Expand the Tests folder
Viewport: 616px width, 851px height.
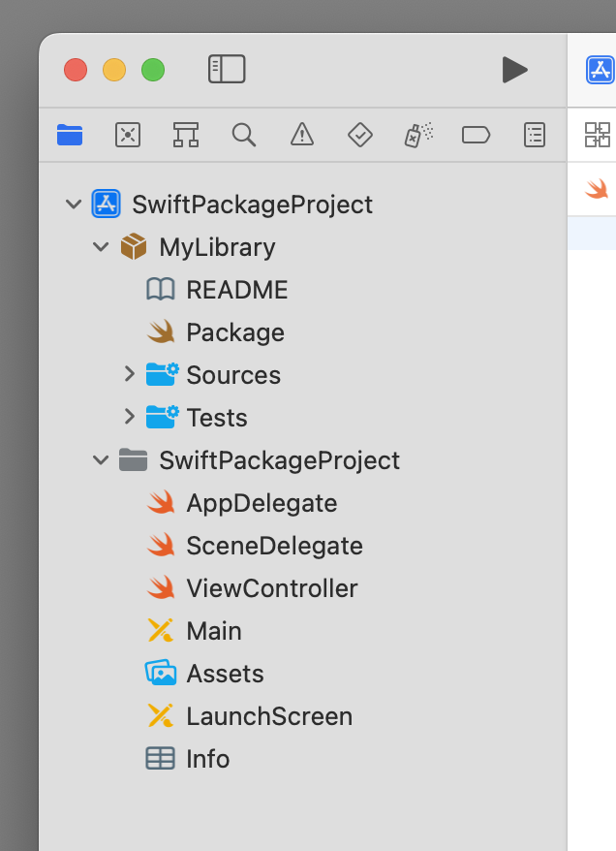[129, 418]
